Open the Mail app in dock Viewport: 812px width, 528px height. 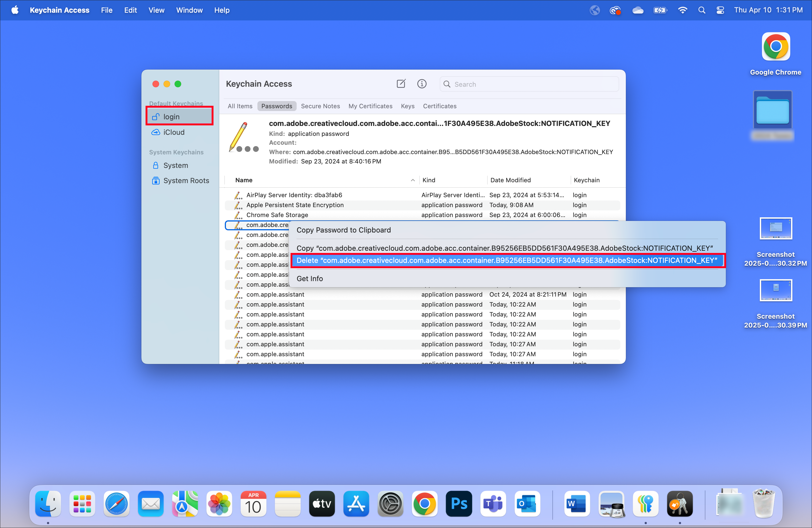coord(151,503)
